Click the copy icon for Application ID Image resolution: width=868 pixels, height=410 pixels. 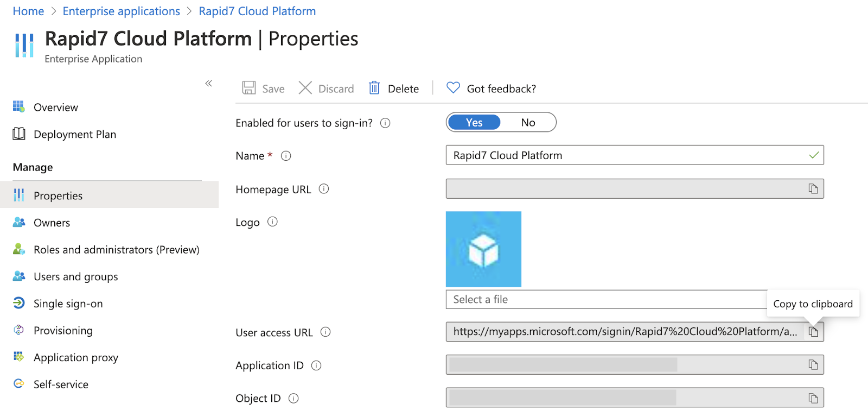tap(813, 365)
